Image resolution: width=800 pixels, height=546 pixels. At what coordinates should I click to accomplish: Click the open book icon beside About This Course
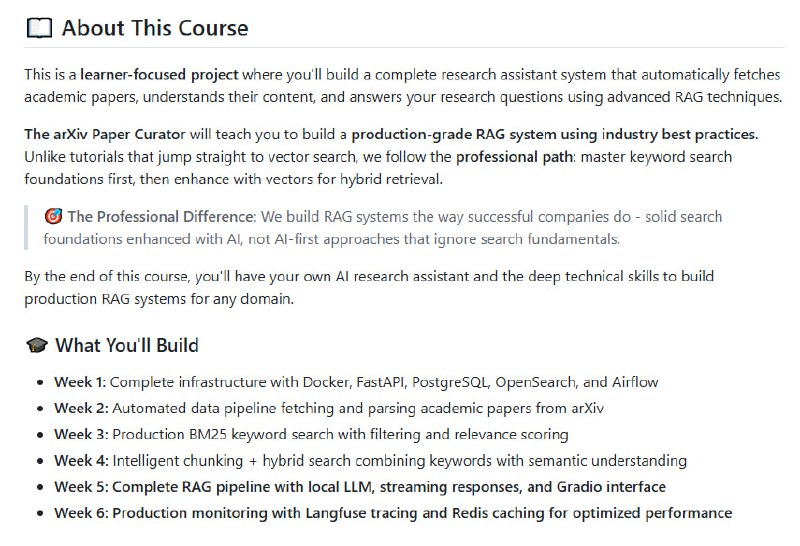pos(37,28)
